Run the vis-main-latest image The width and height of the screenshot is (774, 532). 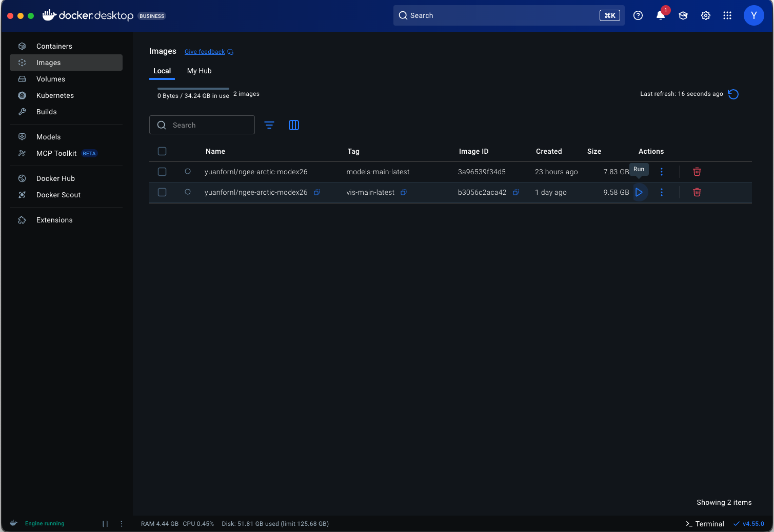(x=639, y=192)
